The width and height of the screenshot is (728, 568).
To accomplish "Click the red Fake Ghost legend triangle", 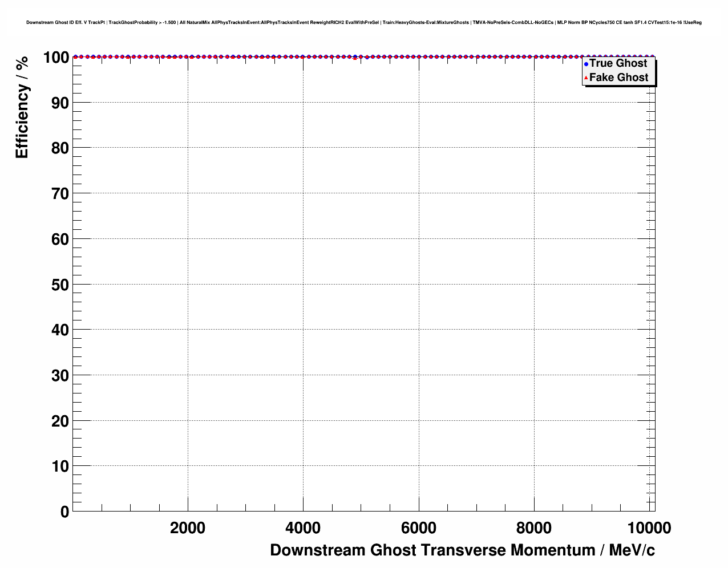I will (x=586, y=78).
